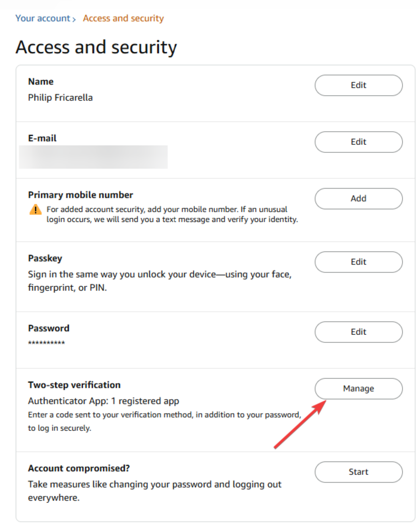Click the Passkey section heading
The height and width of the screenshot is (531, 420).
point(45,258)
